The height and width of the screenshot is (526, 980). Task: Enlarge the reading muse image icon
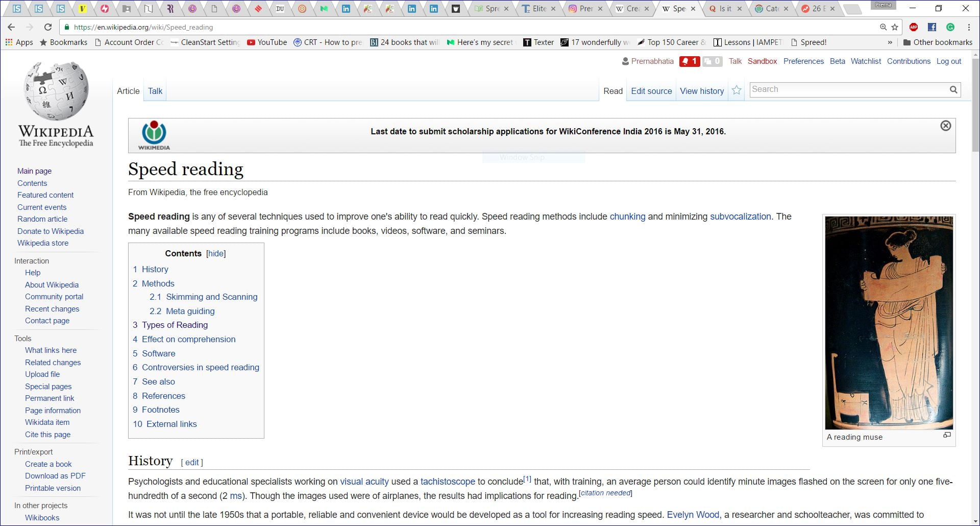(x=947, y=435)
